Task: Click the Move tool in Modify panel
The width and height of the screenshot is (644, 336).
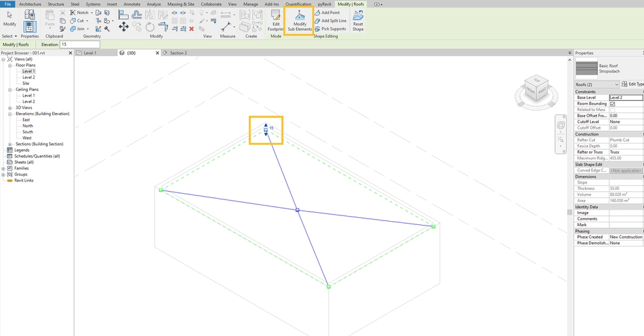Action: (123, 27)
